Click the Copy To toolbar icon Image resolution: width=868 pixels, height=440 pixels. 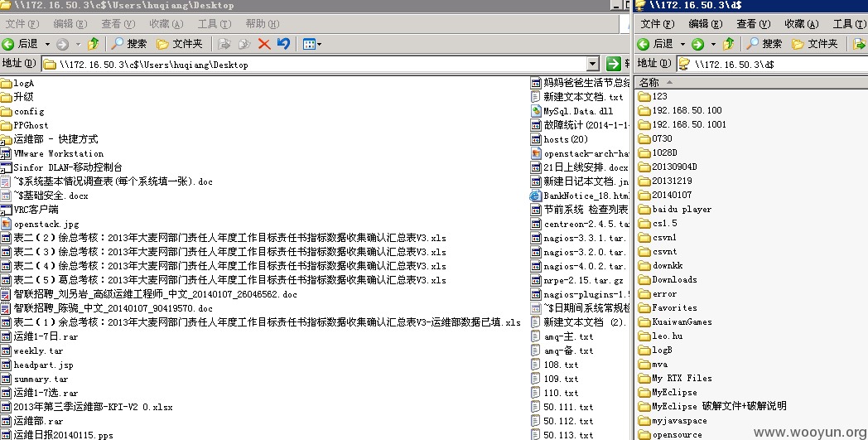coord(244,44)
